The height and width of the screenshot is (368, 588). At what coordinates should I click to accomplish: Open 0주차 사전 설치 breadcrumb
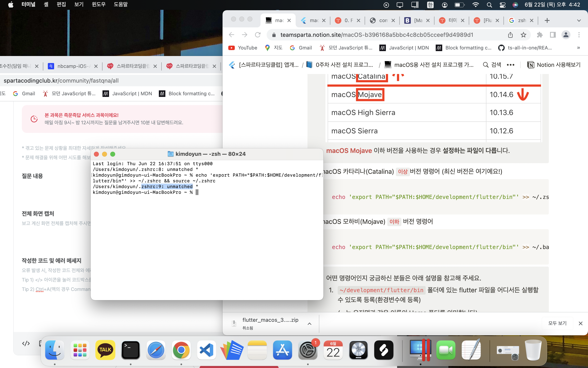pyautogui.click(x=340, y=65)
